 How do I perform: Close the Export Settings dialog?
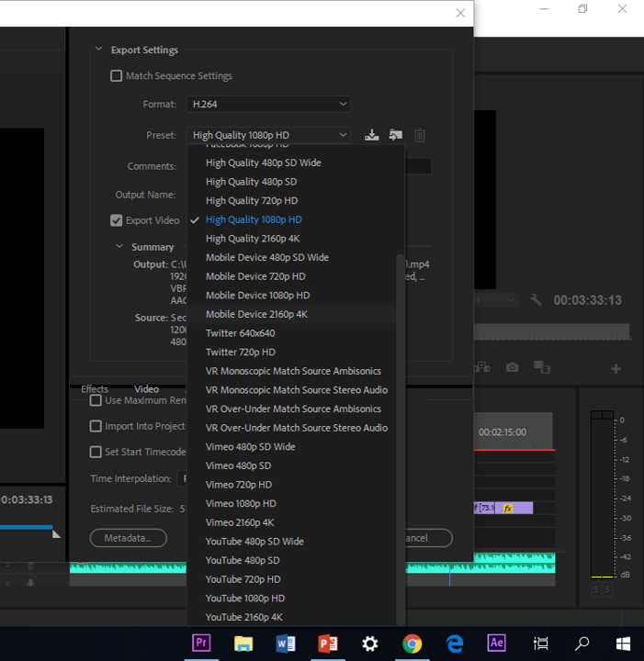(x=460, y=13)
